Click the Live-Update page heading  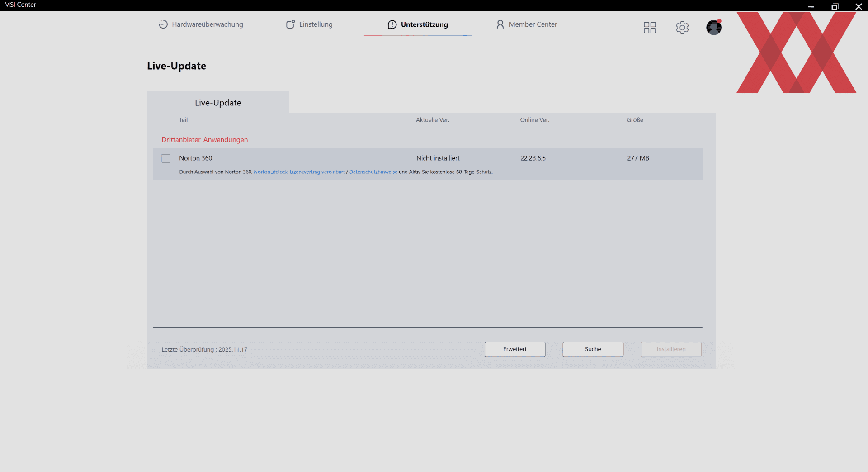click(x=177, y=66)
